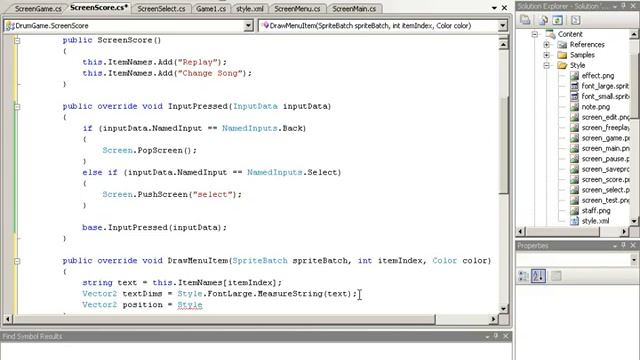The height and width of the screenshot is (360, 640).
Task: Collapse the Content project node
Action: click(535, 34)
